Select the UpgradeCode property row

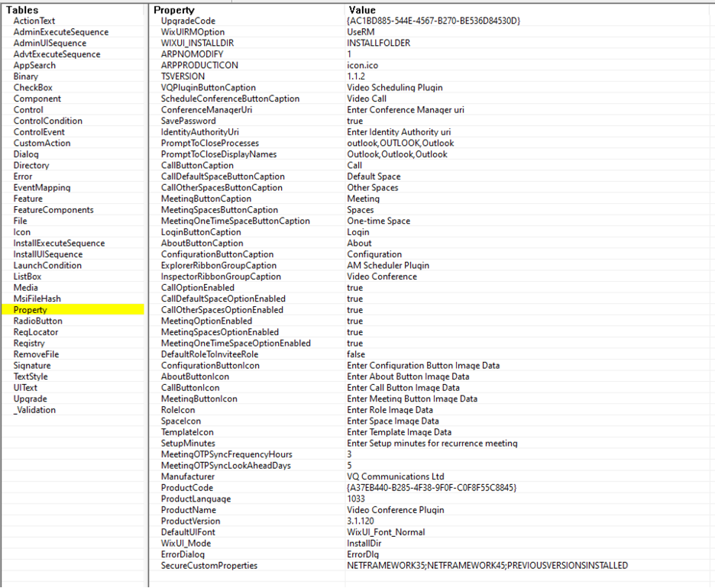pyautogui.click(x=188, y=21)
